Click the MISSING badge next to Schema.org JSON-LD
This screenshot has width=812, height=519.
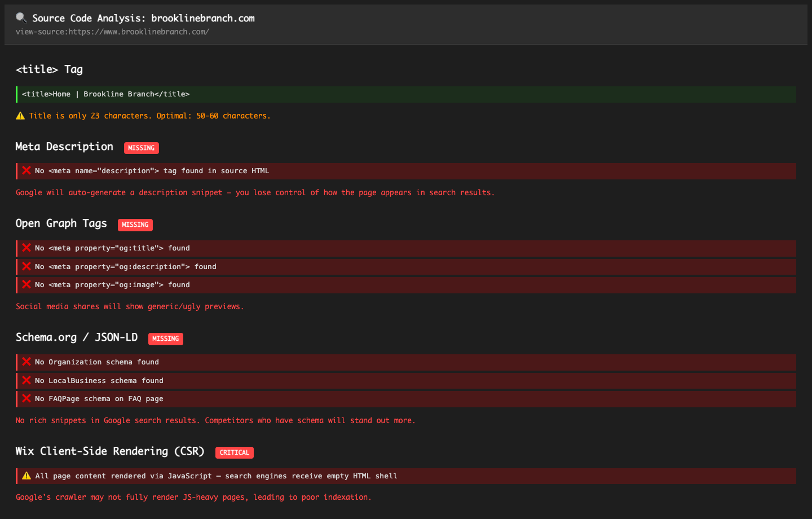[x=165, y=338]
